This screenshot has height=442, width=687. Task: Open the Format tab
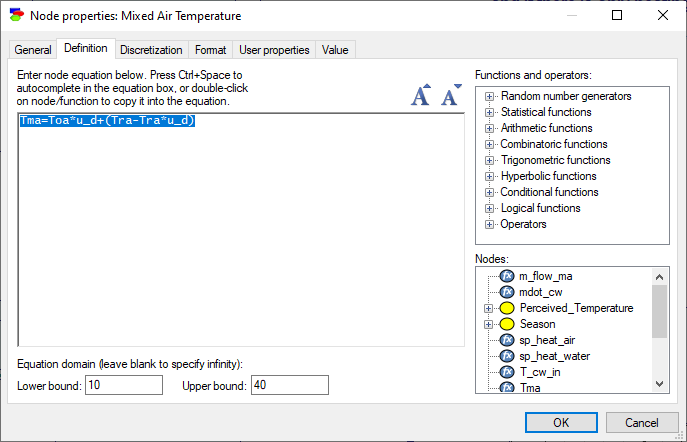tap(210, 50)
